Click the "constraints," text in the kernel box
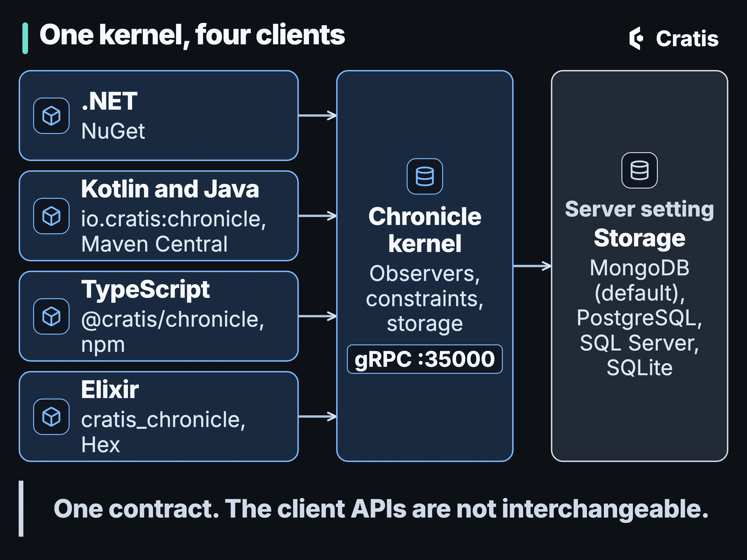Viewport: 747px width, 560px height. pyautogui.click(x=425, y=299)
